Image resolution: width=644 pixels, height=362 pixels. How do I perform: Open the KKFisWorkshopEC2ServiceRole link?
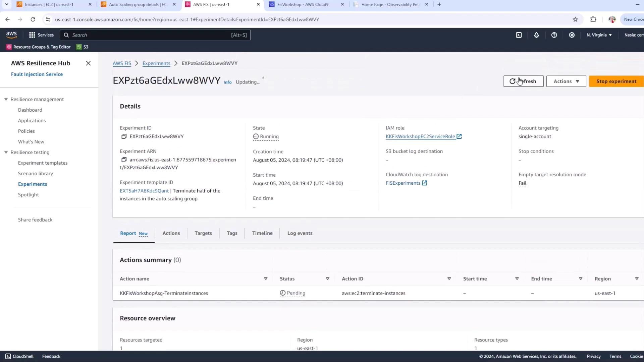click(x=420, y=136)
